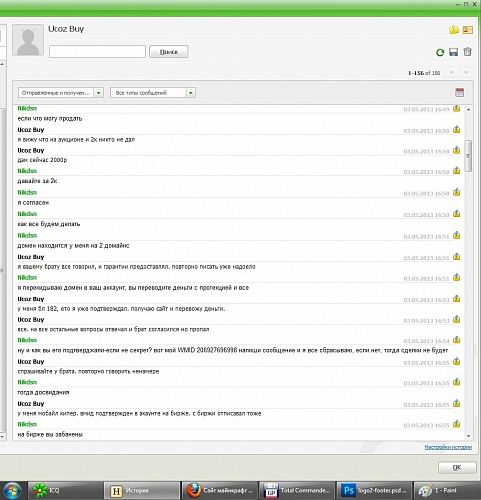481x500 pixels.
Task: Switch to the История taskbar button
Action: click(x=142, y=491)
